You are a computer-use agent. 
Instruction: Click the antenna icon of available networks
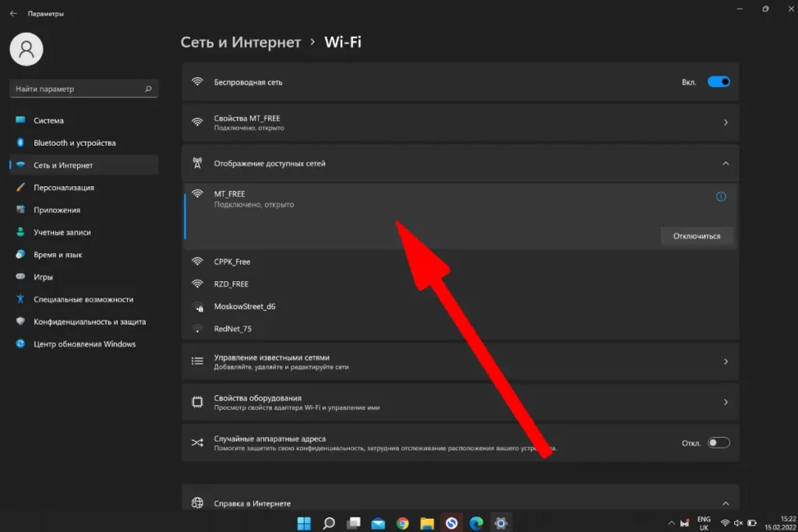tap(197, 164)
